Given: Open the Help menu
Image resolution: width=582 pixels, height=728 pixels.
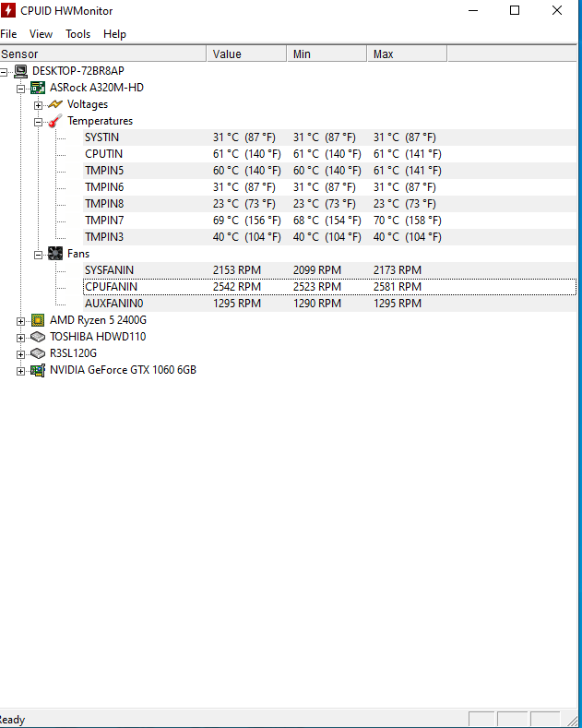Looking at the screenshot, I should tap(114, 34).
